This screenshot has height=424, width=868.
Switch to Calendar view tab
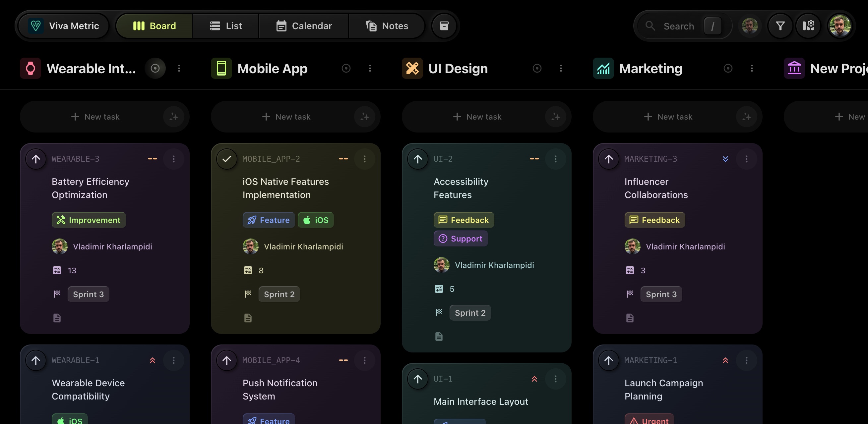click(304, 26)
